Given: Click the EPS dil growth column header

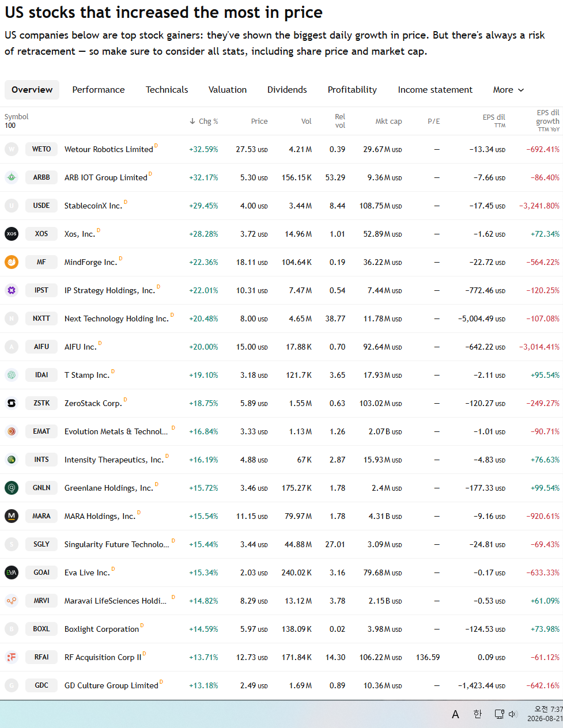Looking at the screenshot, I should 547,121.
